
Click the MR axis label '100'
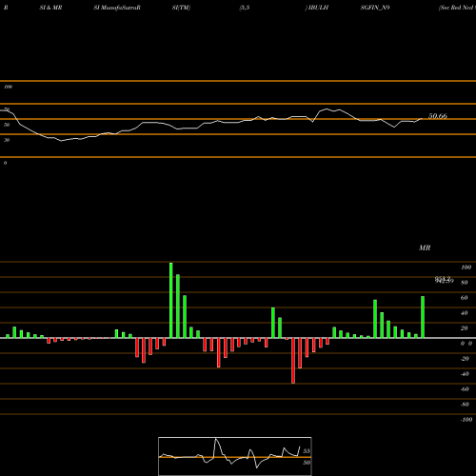click(466, 268)
